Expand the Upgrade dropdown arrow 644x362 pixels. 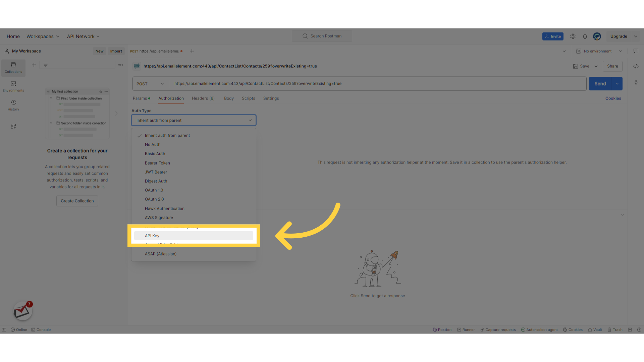pyautogui.click(x=636, y=37)
